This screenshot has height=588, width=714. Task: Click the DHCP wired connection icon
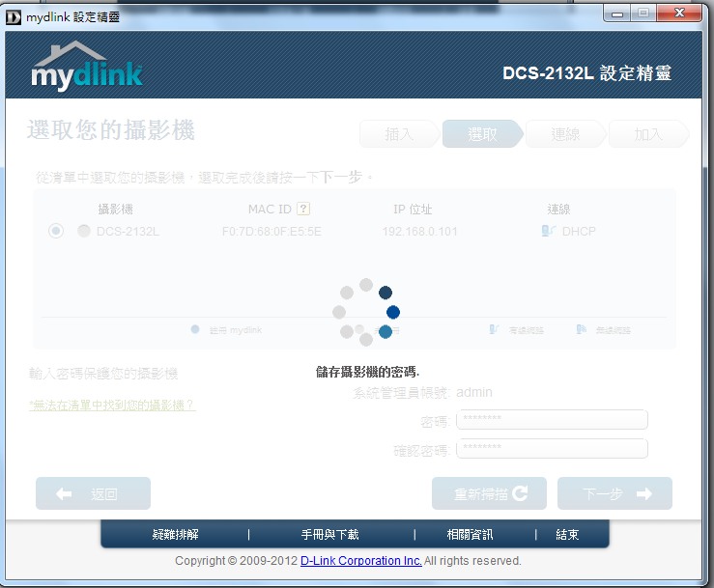point(548,231)
